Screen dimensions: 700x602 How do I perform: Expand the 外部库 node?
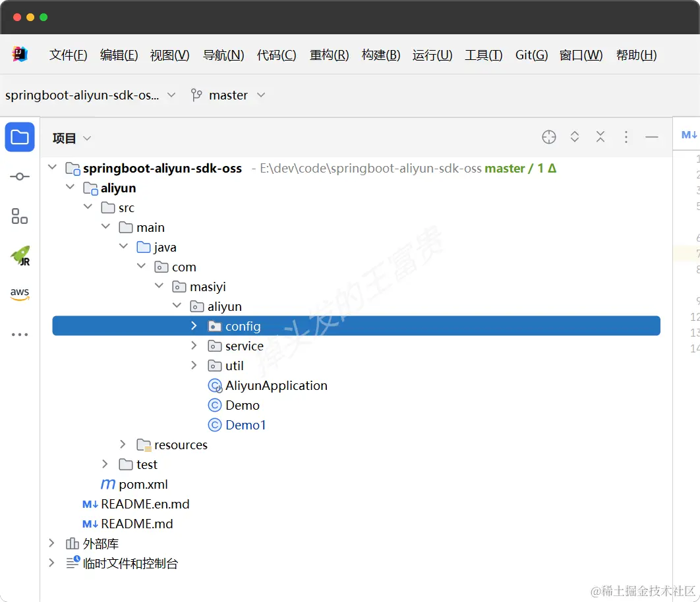51,543
